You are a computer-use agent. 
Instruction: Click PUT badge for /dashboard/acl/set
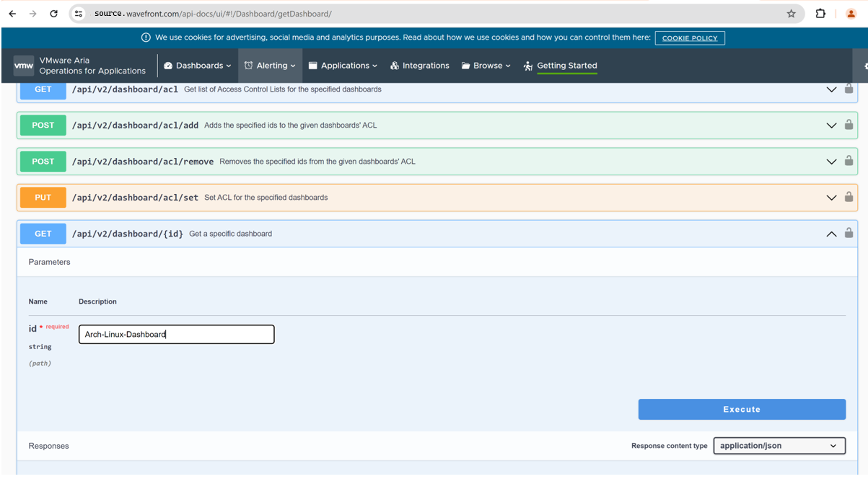pyautogui.click(x=43, y=198)
